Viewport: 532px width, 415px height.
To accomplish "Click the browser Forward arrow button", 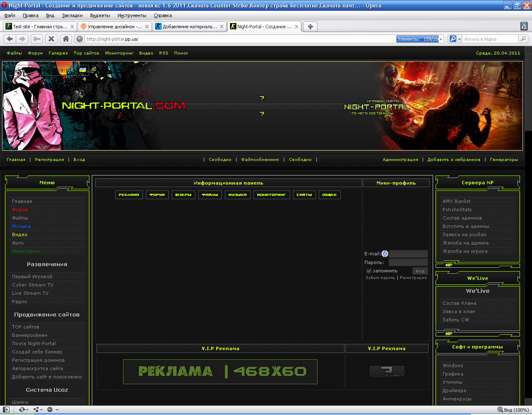I will 22,39.
